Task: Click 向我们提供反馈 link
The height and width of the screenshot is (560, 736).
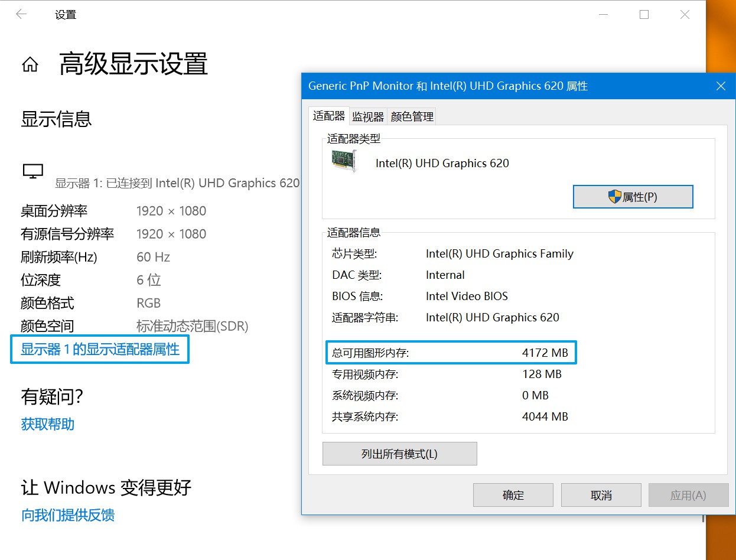Action: click(x=68, y=515)
